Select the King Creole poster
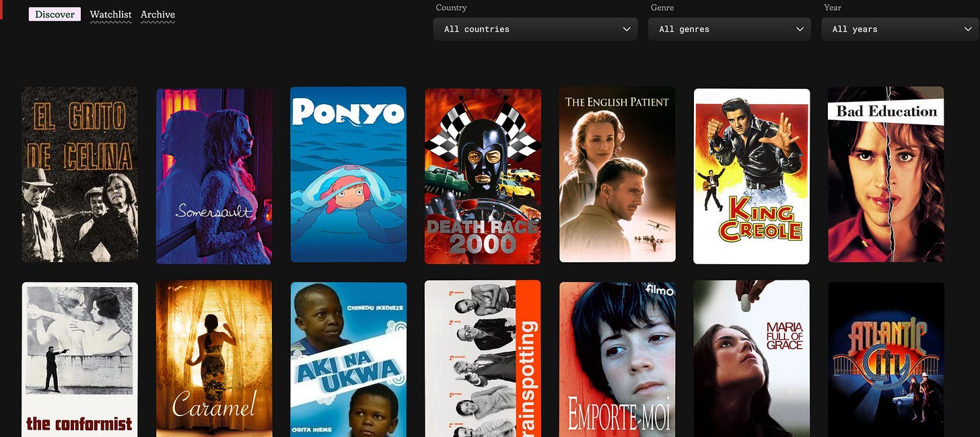980x437 pixels. point(752,176)
